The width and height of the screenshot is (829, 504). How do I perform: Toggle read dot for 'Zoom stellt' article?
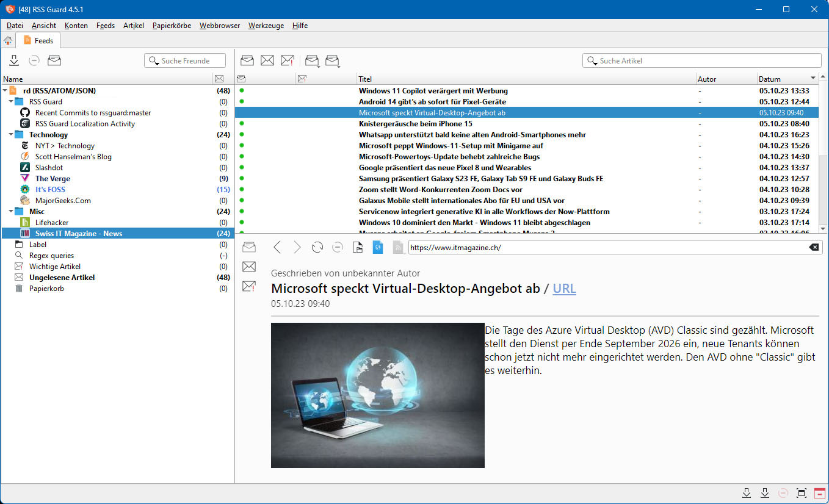[x=242, y=189]
